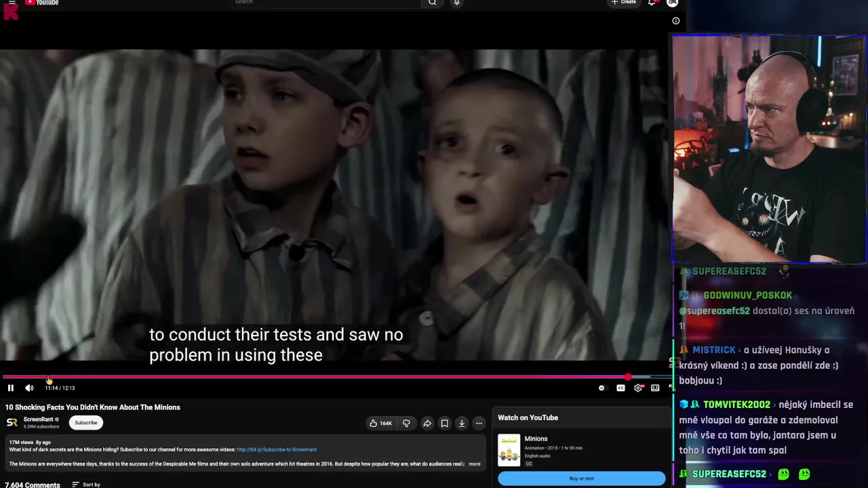Screen dimensions: 868x488
Task: Like the video with 164K likes
Action: point(380,424)
